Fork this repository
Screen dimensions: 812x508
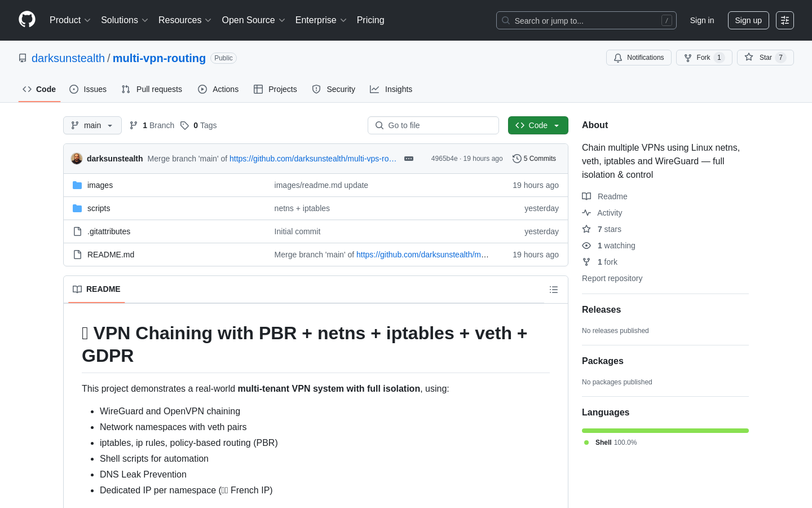click(x=704, y=58)
